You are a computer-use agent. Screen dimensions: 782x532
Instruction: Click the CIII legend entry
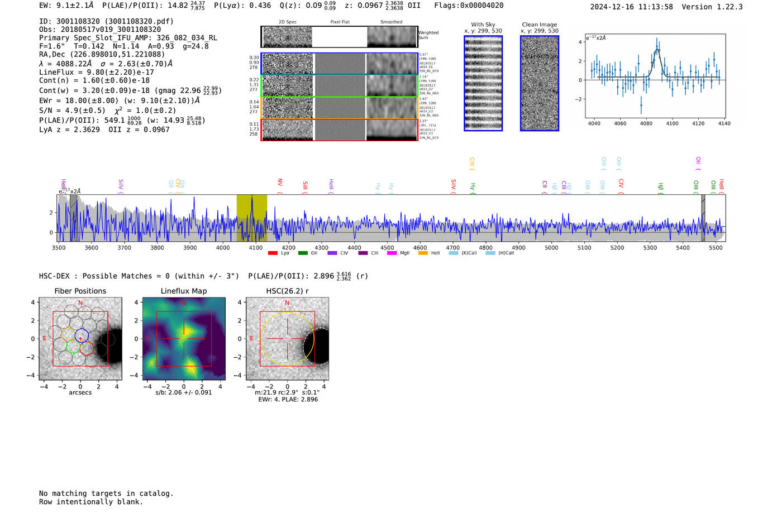369,253
